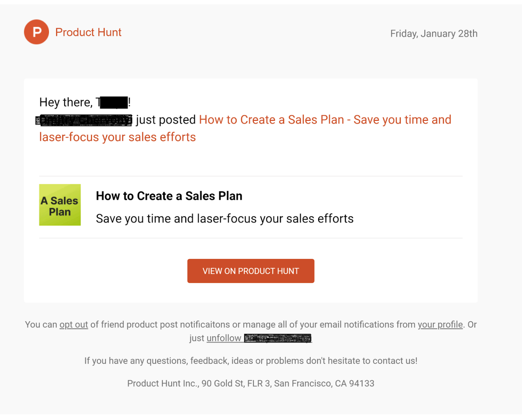Click the VIEW ON PRODUCT HUNT button

251,271
